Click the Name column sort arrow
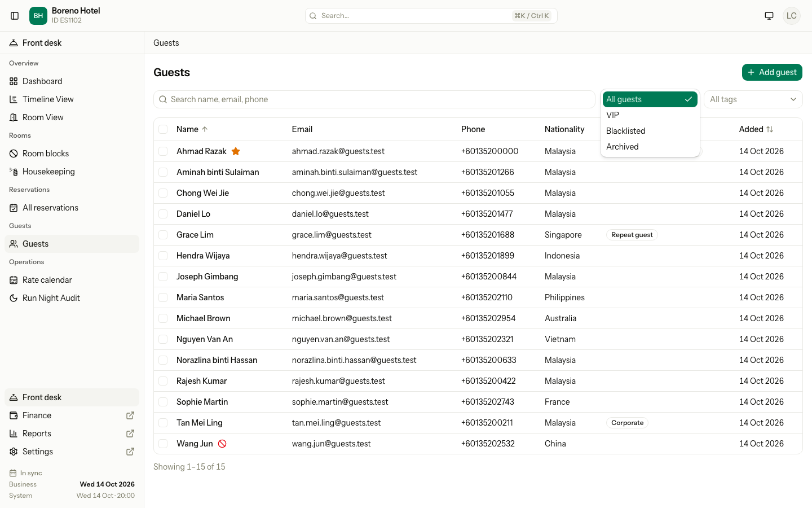812x508 pixels. point(205,129)
